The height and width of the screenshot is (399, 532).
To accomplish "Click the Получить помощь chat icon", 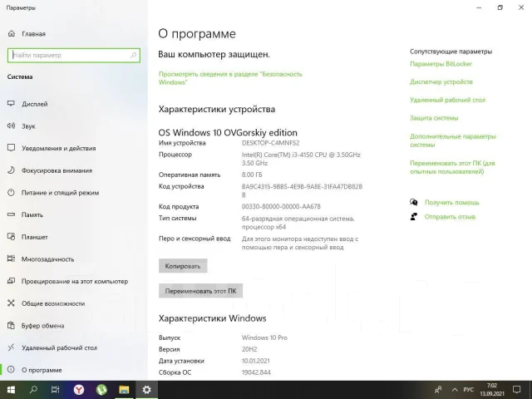I will (x=414, y=202).
